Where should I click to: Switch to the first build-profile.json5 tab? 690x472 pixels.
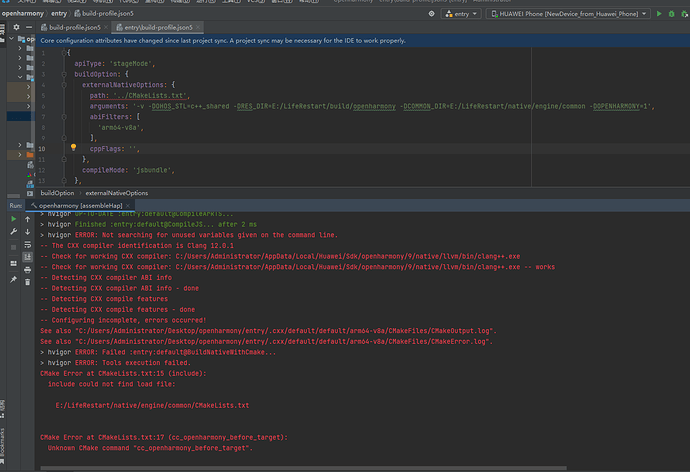tap(76, 28)
